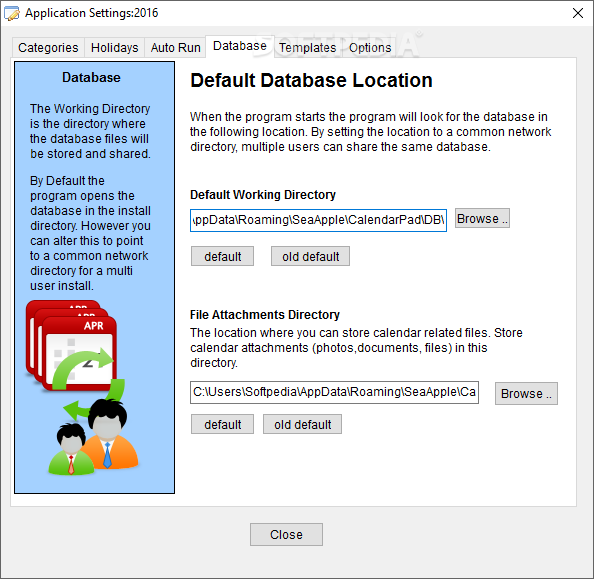
Task: Close the Application Settings dialog via Close button
Action: click(286, 534)
